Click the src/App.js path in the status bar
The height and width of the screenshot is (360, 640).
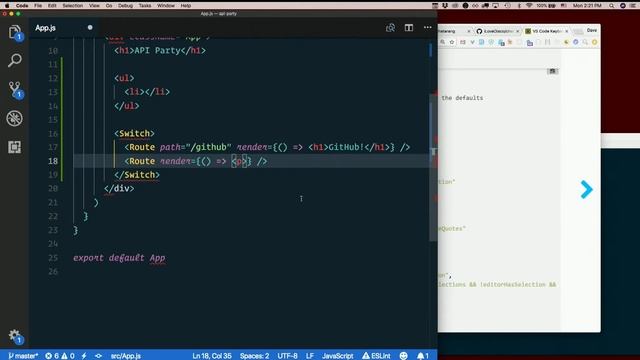(126, 356)
